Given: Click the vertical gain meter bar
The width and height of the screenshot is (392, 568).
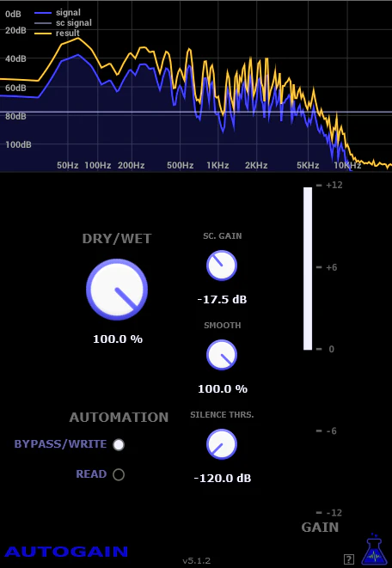Looking at the screenshot, I should click(x=308, y=268).
